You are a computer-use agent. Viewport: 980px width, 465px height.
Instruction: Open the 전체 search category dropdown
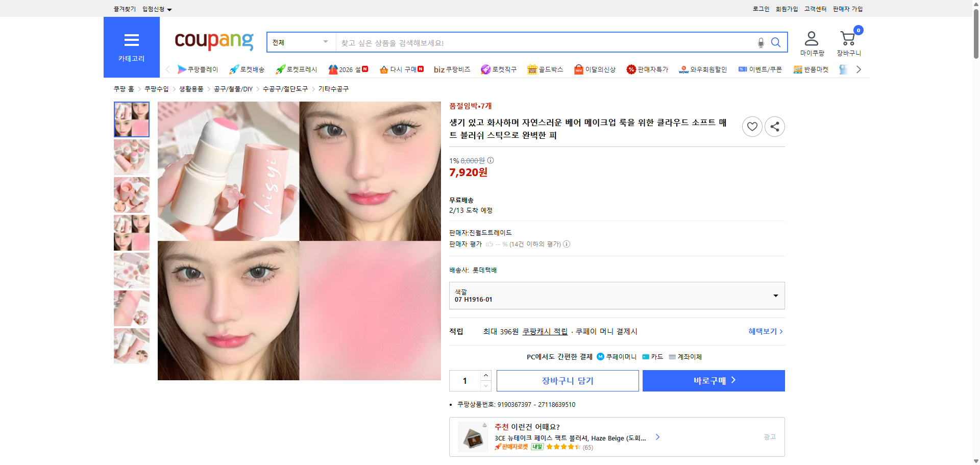[x=300, y=42]
